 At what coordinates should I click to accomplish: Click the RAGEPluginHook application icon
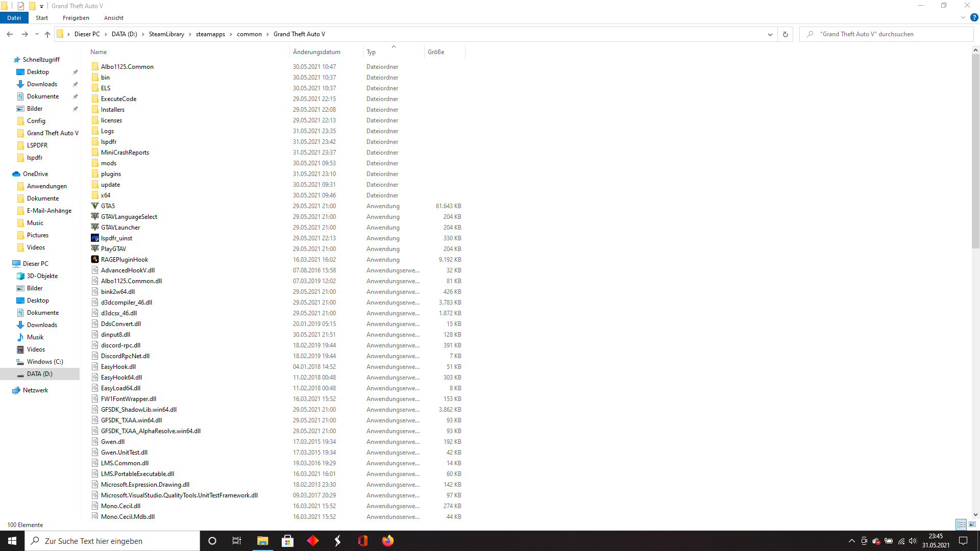click(95, 259)
